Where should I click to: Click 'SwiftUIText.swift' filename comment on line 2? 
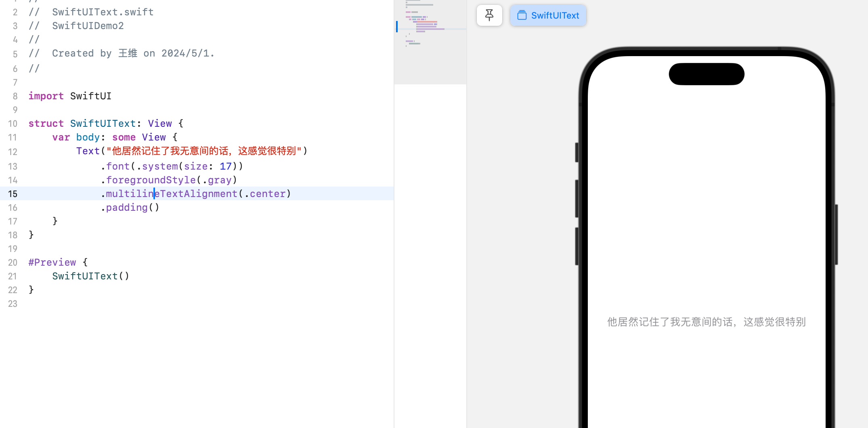103,12
